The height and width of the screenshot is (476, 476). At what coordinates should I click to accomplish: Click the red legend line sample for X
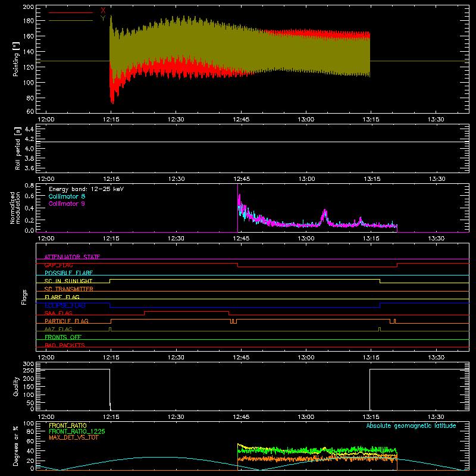click(x=71, y=12)
